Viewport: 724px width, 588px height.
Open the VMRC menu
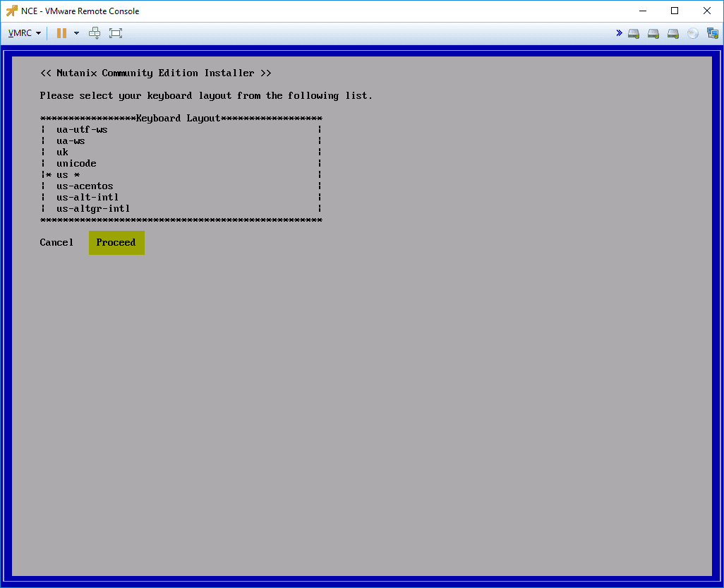19,32
